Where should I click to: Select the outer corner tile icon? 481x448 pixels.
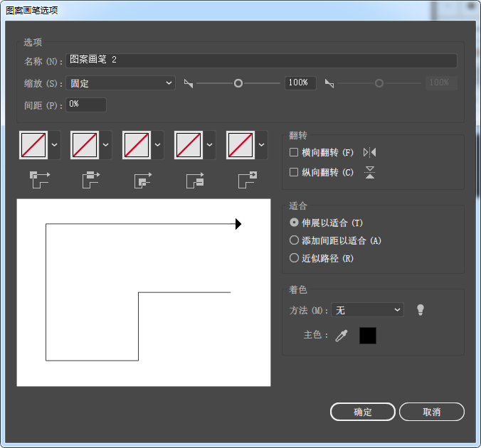click(40, 180)
